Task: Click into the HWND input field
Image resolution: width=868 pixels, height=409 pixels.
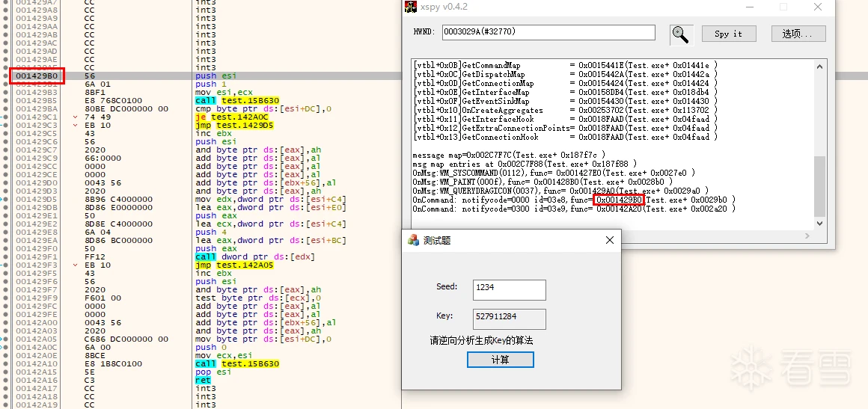Action: (548, 33)
